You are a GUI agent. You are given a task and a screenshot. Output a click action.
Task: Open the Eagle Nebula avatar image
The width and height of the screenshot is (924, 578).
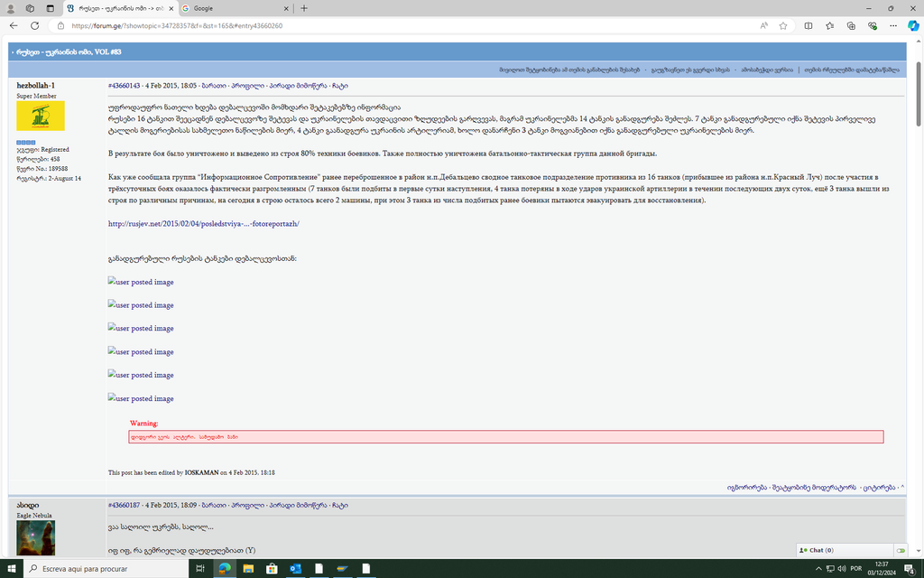(36, 537)
